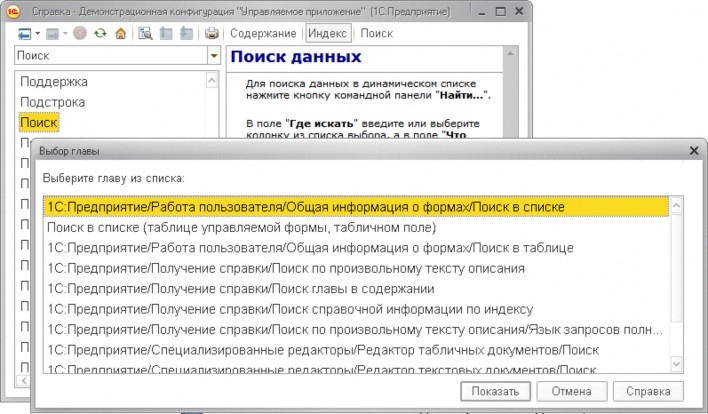Click the Показать button
The width and height of the screenshot is (708, 414).
(495, 391)
